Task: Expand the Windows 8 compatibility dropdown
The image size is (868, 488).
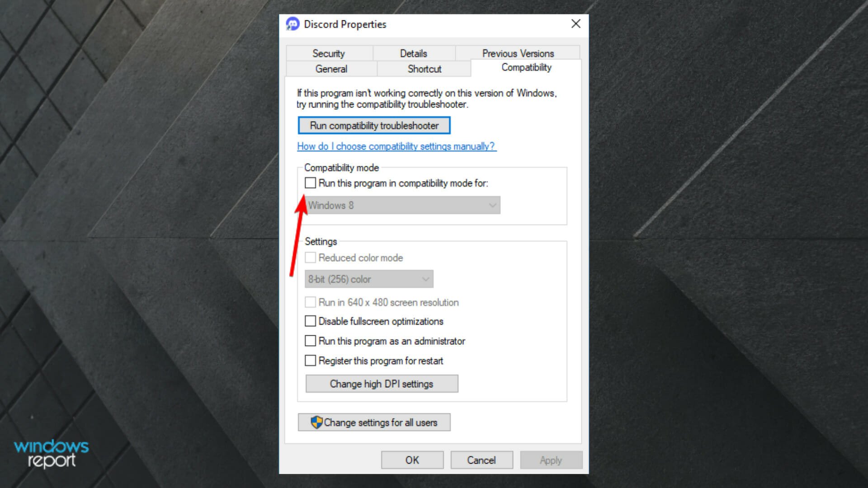Action: (403, 205)
